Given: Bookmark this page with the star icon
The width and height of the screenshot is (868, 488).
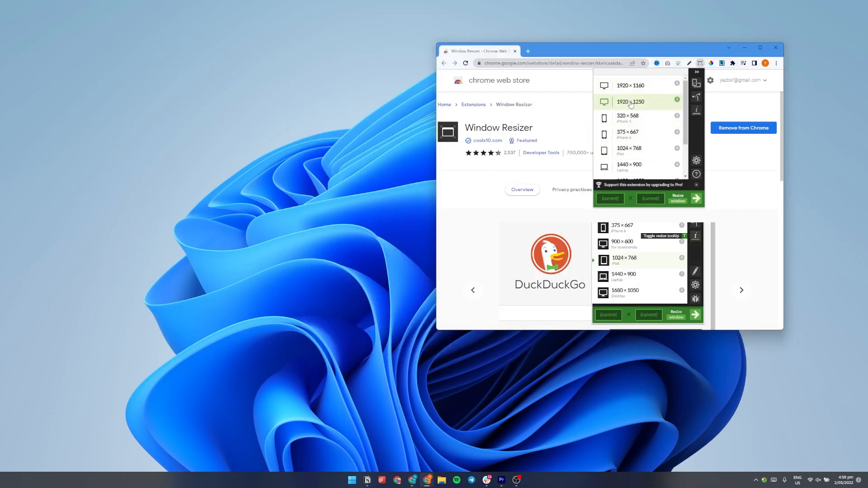Looking at the screenshot, I should (643, 63).
